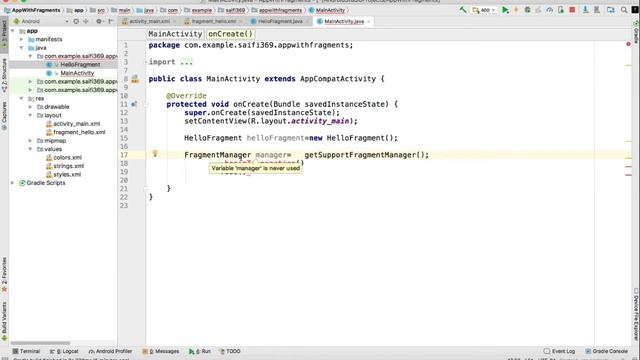Open Project Structure icon in toolbar
640x360 pixels.
(x=611, y=10)
